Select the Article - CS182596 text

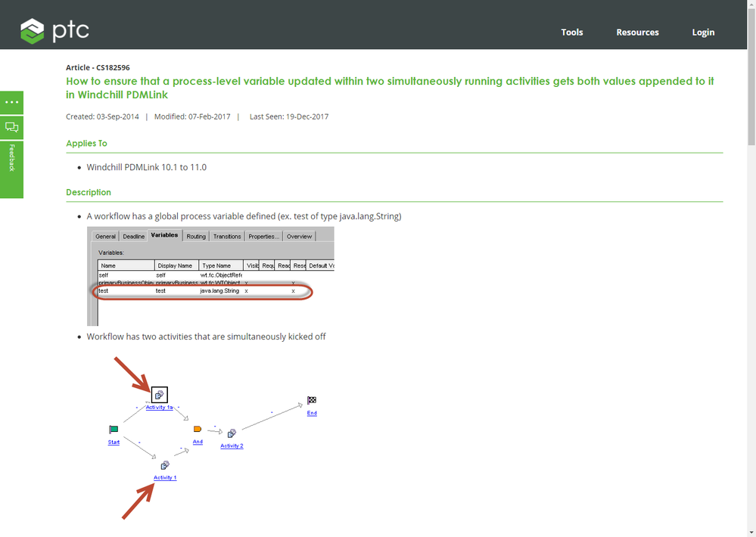[98, 67]
